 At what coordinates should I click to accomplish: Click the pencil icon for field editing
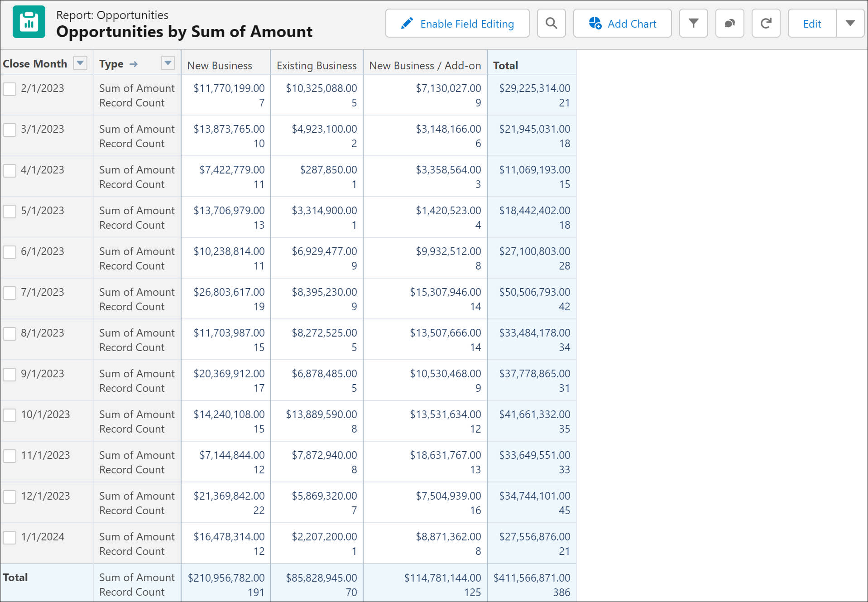pos(407,23)
